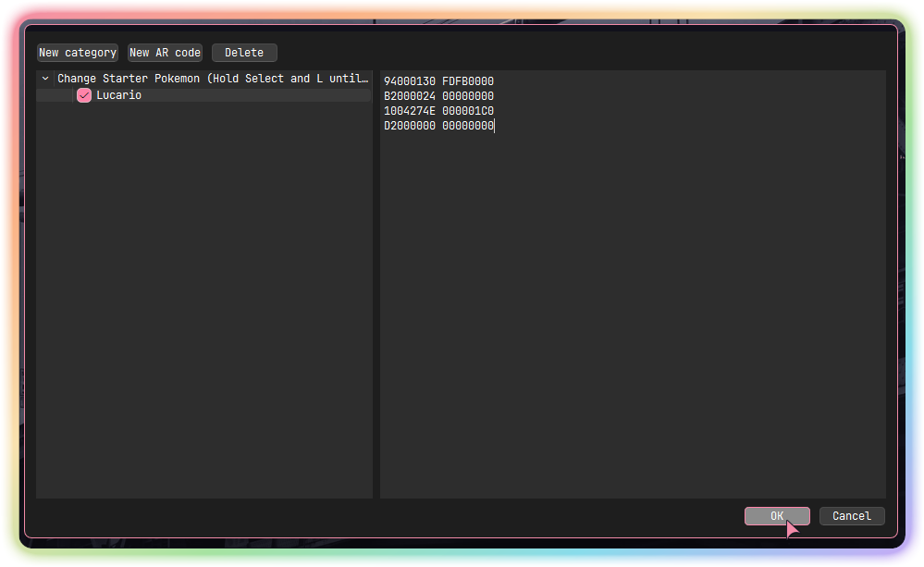
Task: Place cursor in address D2000000
Action: [409, 126]
